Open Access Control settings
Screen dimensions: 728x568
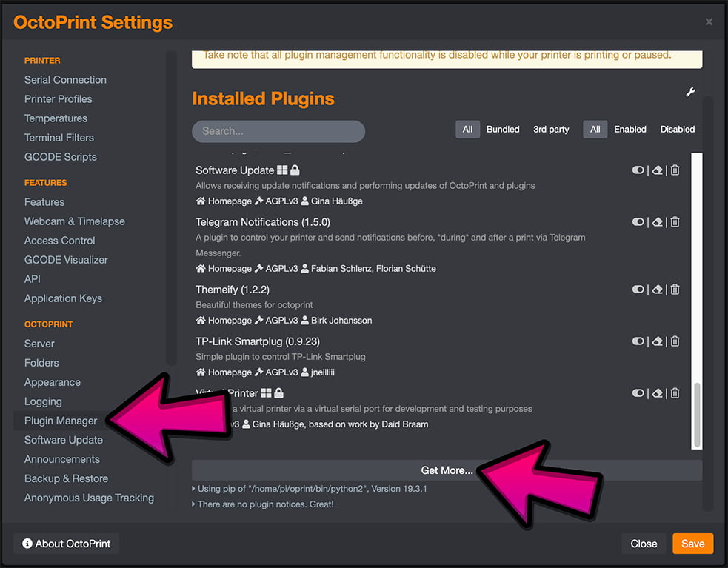pyautogui.click(x=59, y=241)
